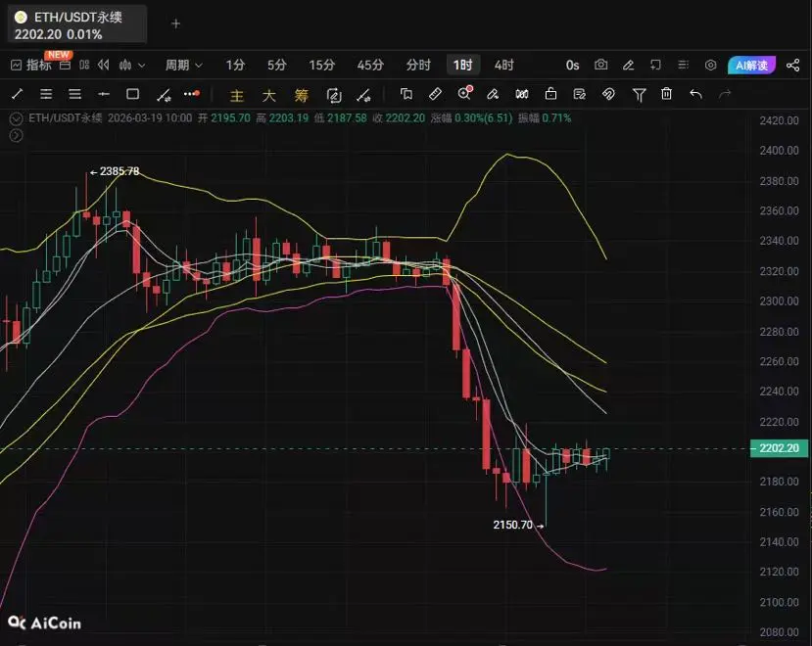Click the rotating edit square icon
The height and width of the screenshot is (646, 812).
pyautogui.click(x=334, y=95)
